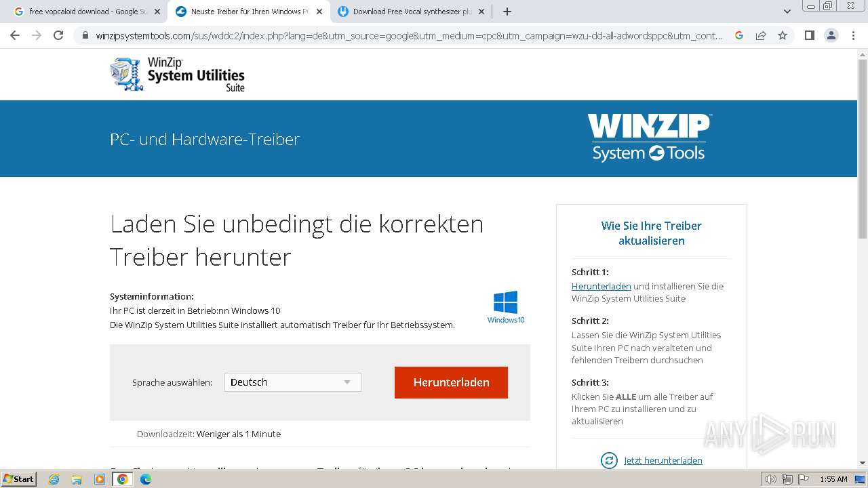Viewport: 868px width, 488px height.
Task: Switch to the Vocal synthesizer download tab
Action: 410,12
